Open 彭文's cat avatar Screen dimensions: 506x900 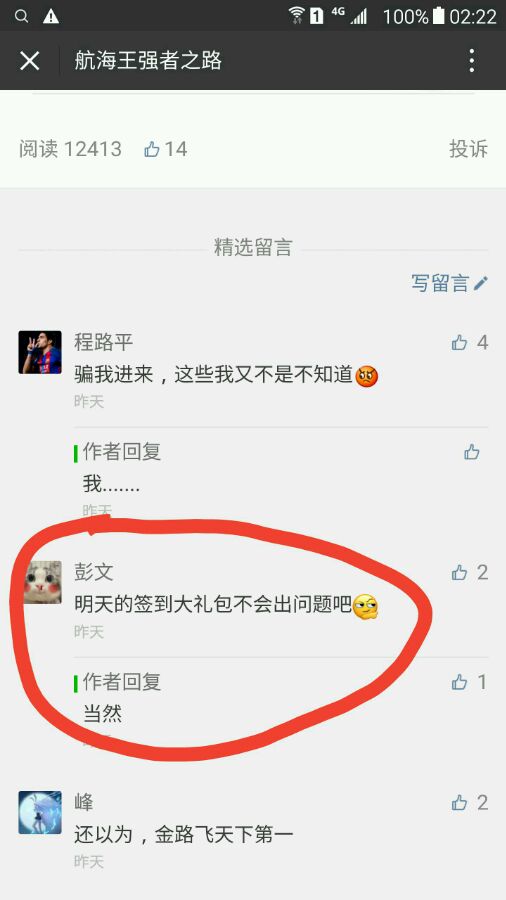pos(42,582)
